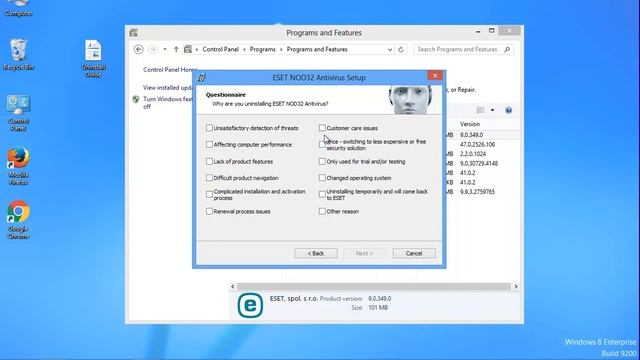Maximize the Programs and Features window

pos(492,31)
